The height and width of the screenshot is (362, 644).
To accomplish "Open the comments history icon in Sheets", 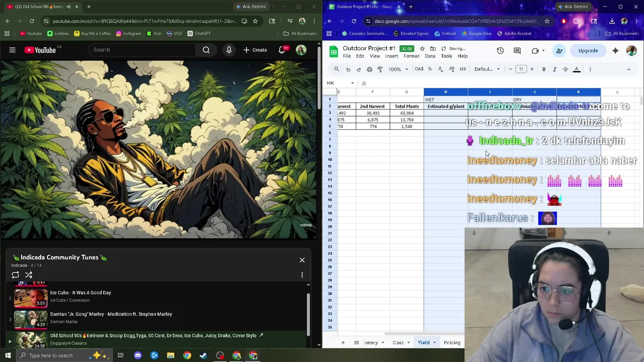I will [x=517, y=51].
